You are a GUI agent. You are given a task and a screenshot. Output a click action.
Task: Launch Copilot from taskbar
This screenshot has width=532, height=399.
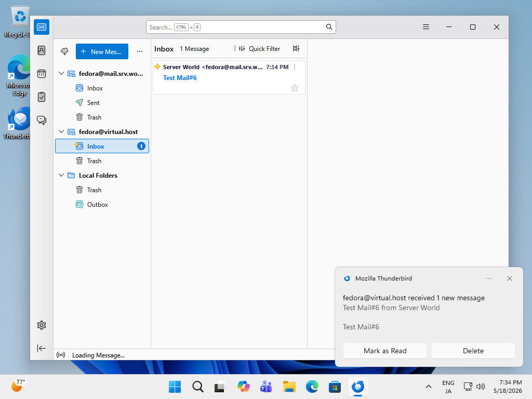pyautogui.click(x=244, y=387)
